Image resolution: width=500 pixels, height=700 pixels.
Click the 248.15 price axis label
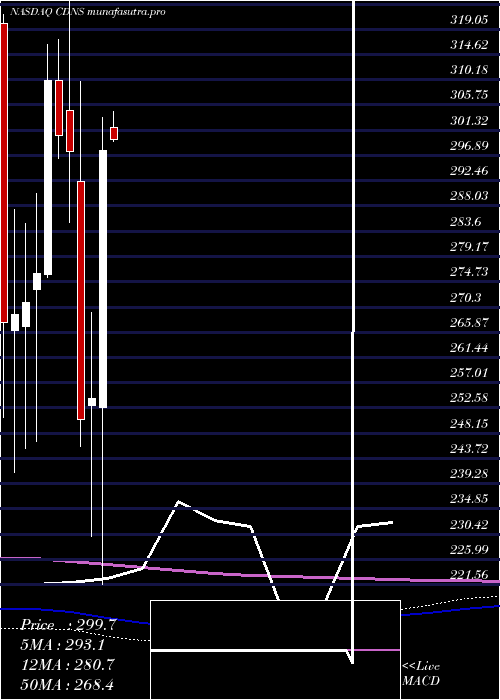click(x=469, y=423)
